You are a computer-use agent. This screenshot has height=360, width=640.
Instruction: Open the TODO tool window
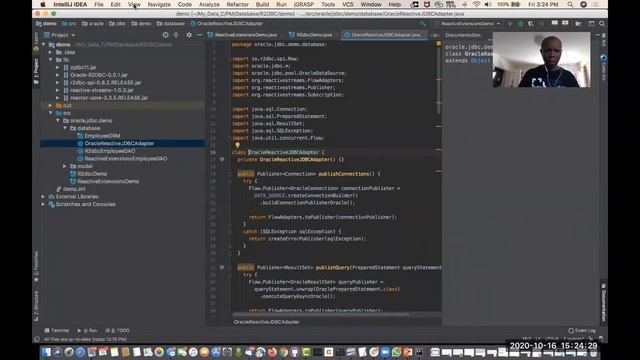(117, 330)
